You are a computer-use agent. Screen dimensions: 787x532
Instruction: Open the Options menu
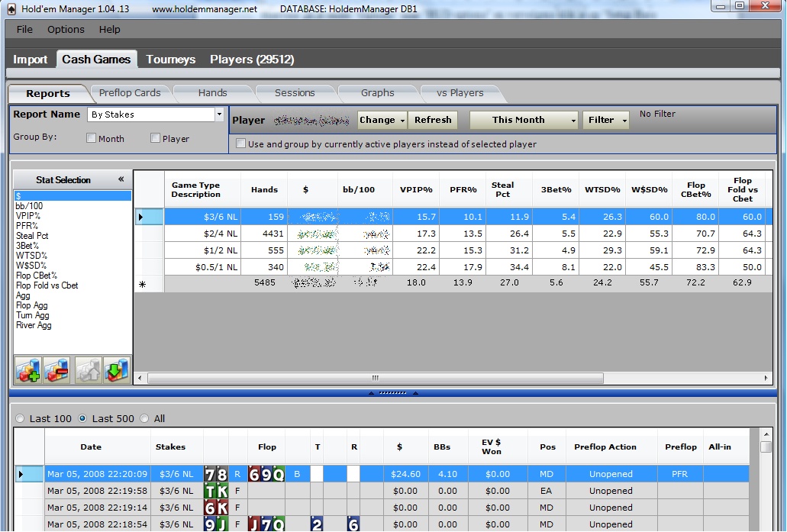66,29
